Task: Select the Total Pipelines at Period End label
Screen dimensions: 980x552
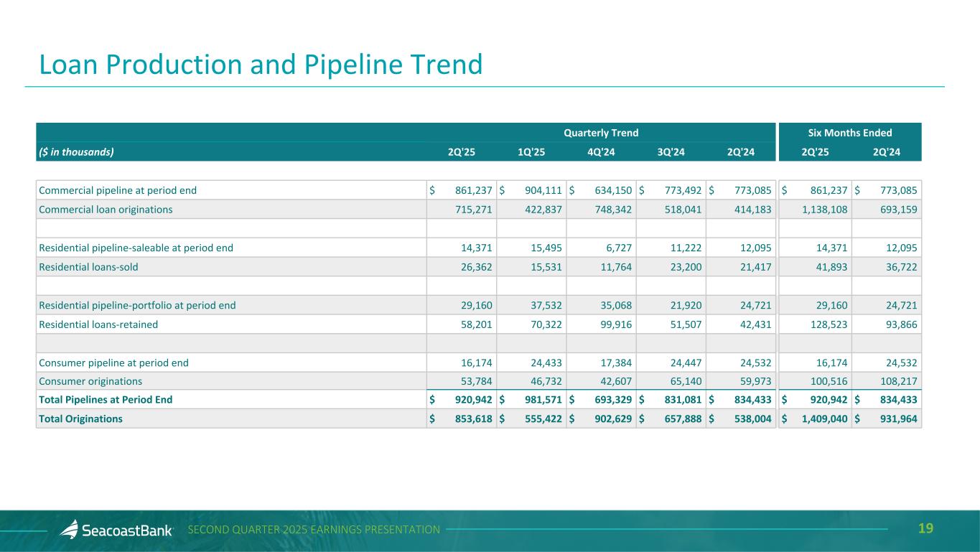Action: (106, 400)
